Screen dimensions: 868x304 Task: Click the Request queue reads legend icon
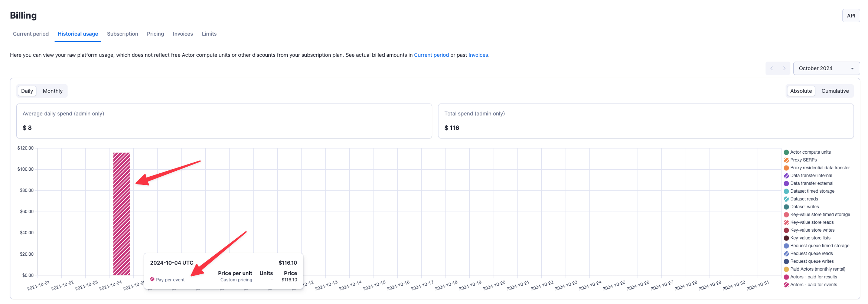coord(786,254)
